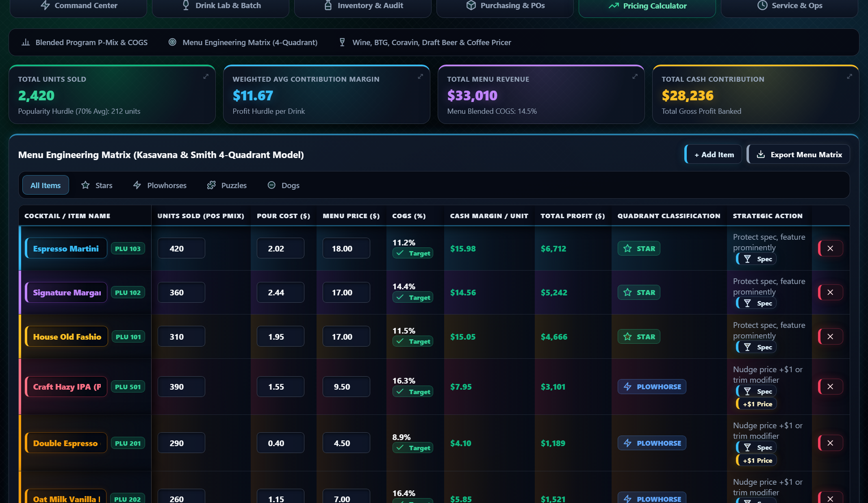Click the Command Center lightning icon

[x=45, y=5]
